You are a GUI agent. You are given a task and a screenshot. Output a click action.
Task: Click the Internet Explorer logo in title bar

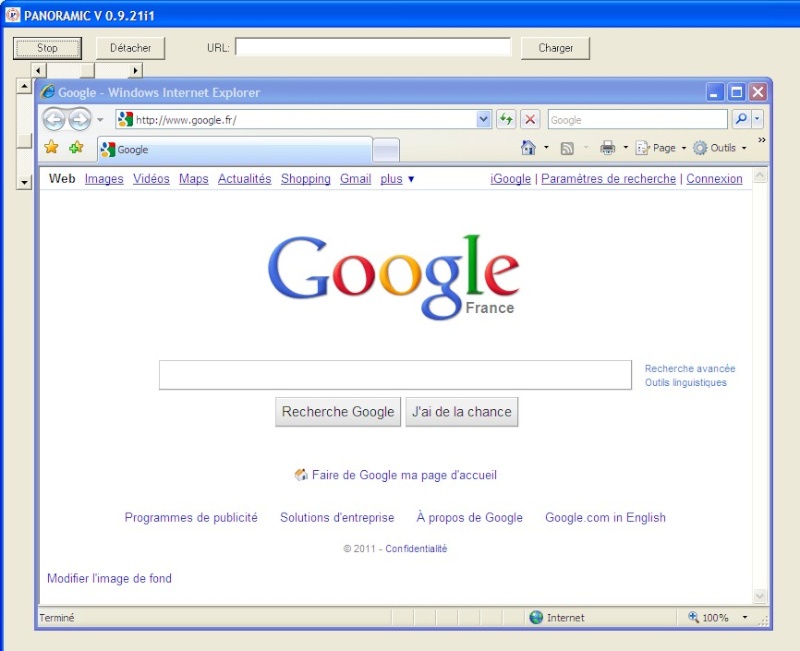point(47,92)
